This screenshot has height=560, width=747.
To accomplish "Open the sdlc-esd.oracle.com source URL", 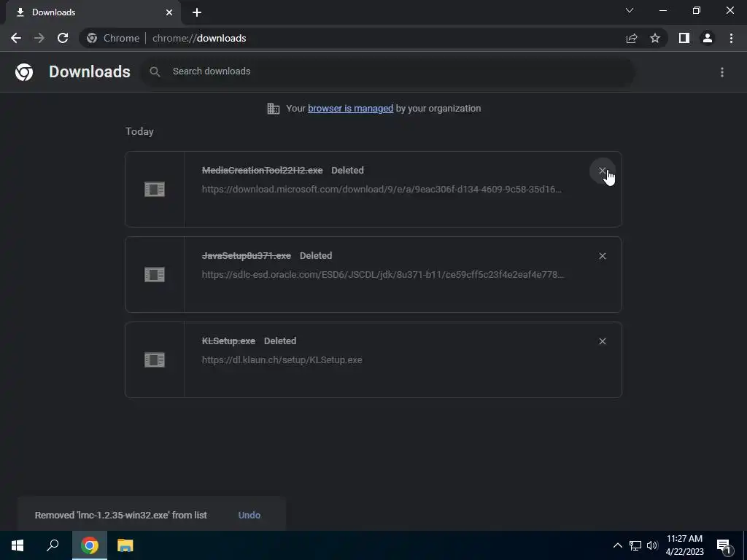I will [x=383, y=274].
